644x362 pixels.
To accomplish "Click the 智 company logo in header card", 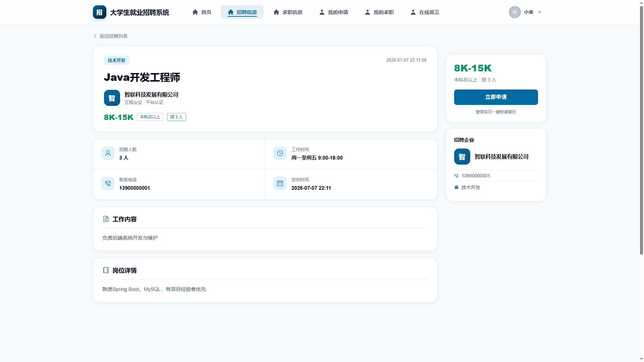I will pyautogui.click(x=112, y=98).
